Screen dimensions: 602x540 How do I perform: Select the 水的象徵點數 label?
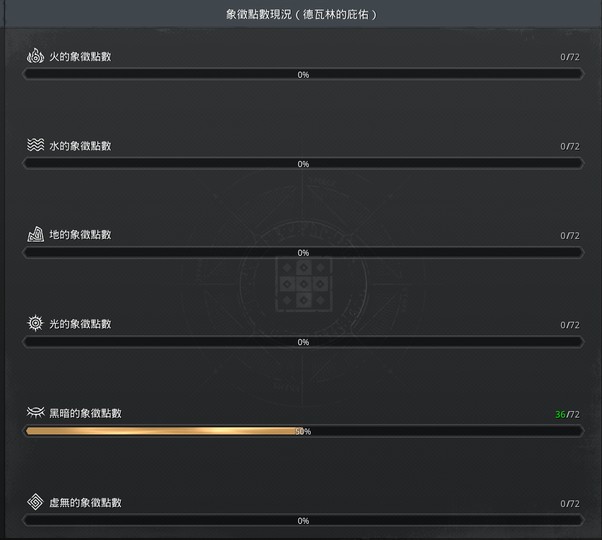pos(80,146)
